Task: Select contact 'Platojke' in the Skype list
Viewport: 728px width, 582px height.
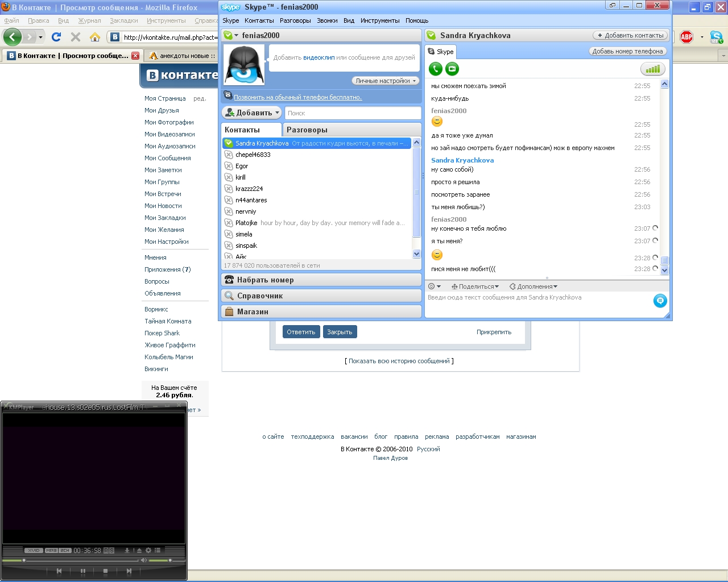Action: pyautogui.click(x=316, y=223)
